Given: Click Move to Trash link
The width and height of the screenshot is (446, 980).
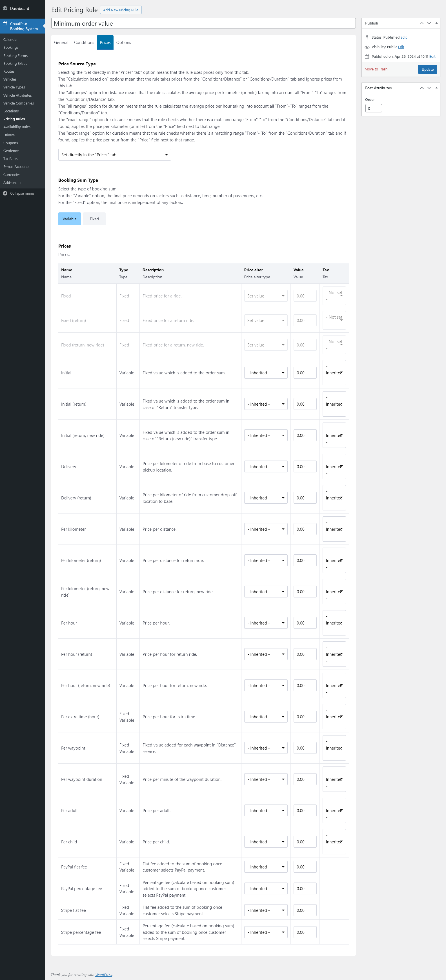Looking at the screenshot, I should 376,69.
